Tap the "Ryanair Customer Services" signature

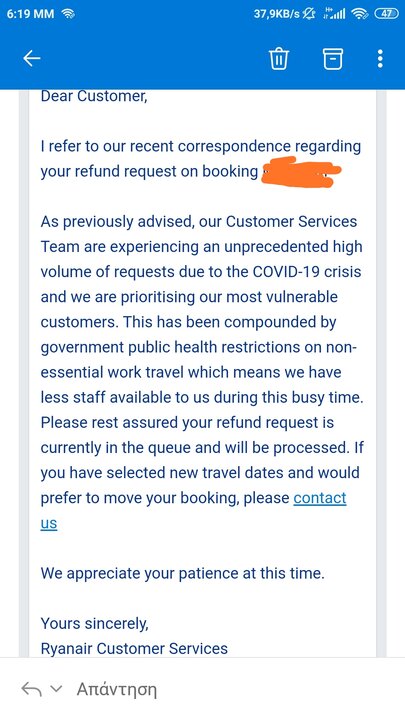pyautogui.click(x=134, y=648)
